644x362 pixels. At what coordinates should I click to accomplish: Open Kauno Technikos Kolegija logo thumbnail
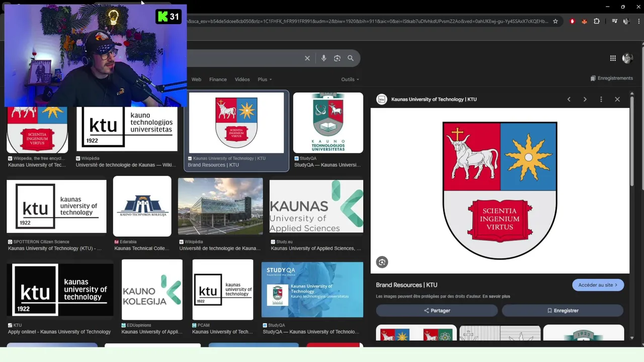[x=142, y=206]
